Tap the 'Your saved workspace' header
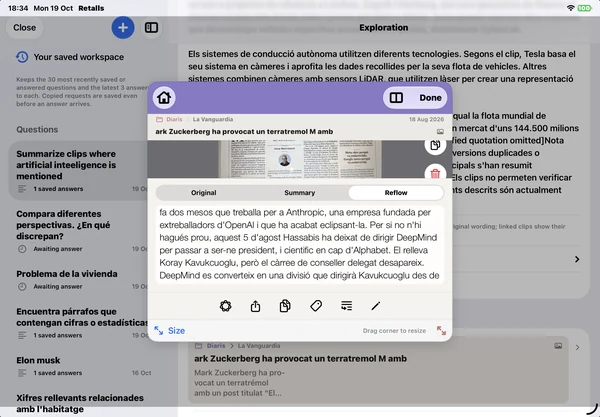The height and width of the screenshot is (417, 600). [78, 57]
